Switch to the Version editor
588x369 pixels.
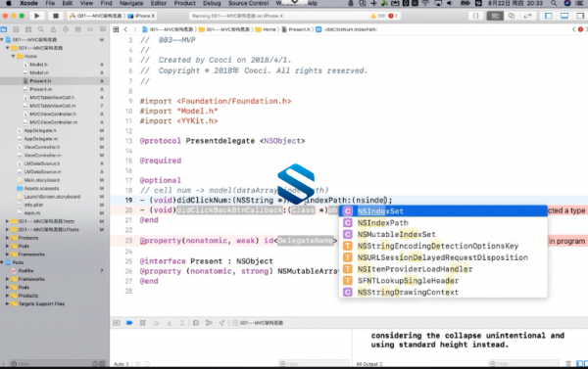tap(527, 16)
